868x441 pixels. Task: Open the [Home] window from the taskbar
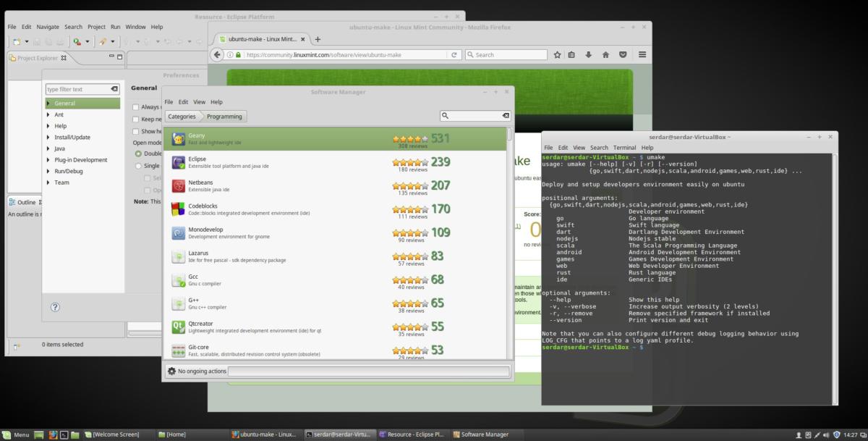point(174,434)
